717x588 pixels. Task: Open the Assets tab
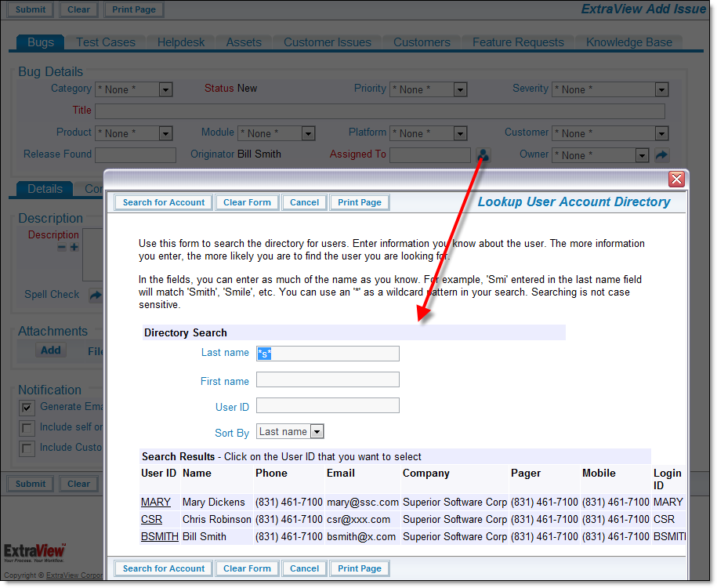pyautogui.click(x=244, y=42)
